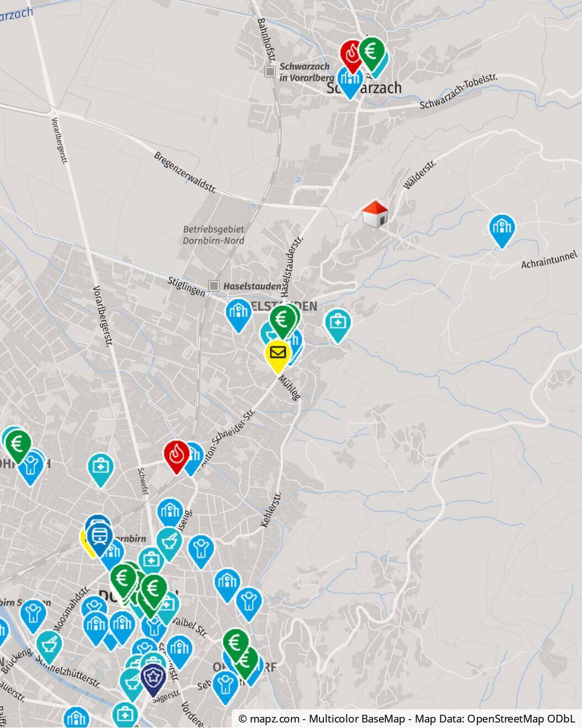Click the mapz.com attribution text
Viewport: 582px width, 728px height.
click(x=270, y=719)
